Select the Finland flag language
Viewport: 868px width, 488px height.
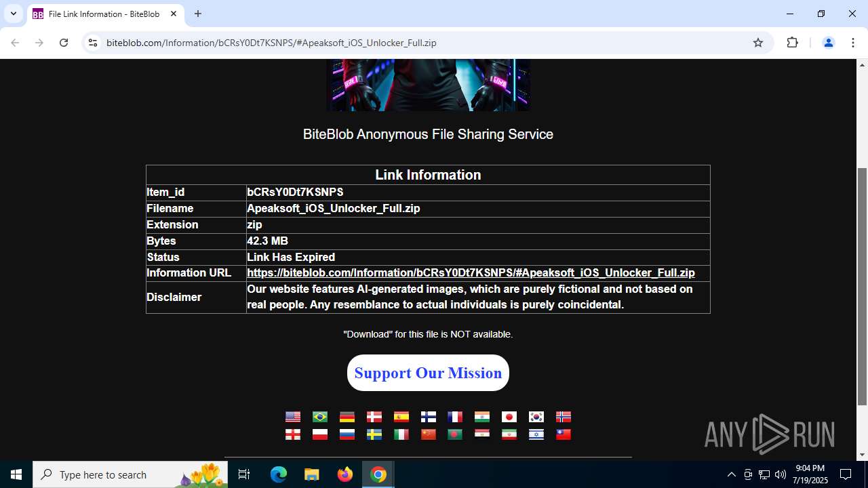429,417
